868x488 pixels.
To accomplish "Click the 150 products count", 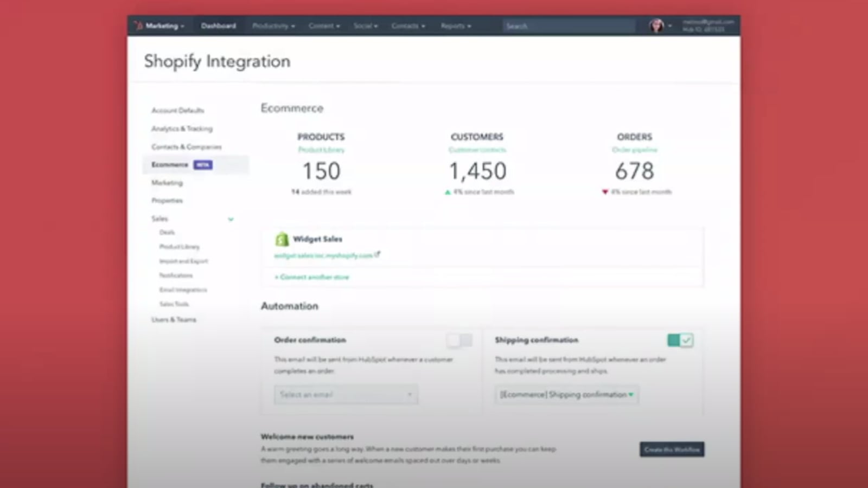I will tap(321, 171).
